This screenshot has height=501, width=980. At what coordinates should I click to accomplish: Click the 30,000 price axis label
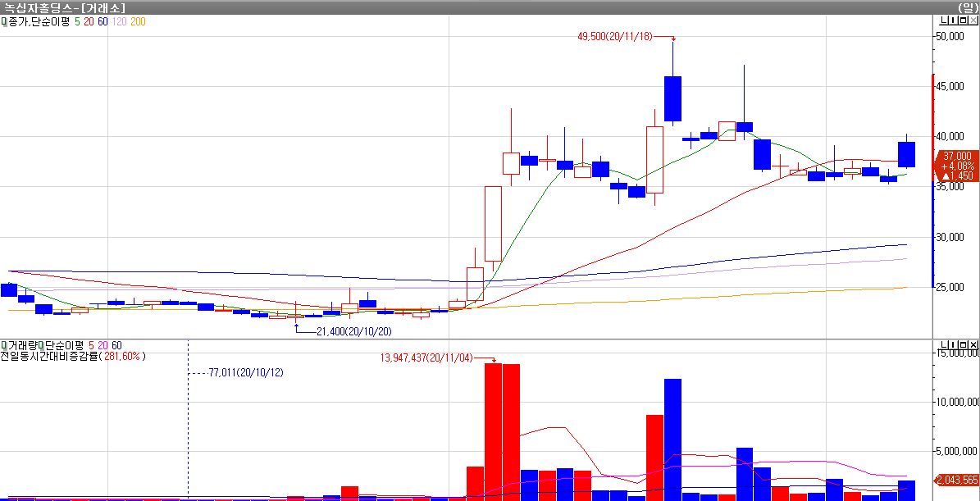[x=950, y=238]
